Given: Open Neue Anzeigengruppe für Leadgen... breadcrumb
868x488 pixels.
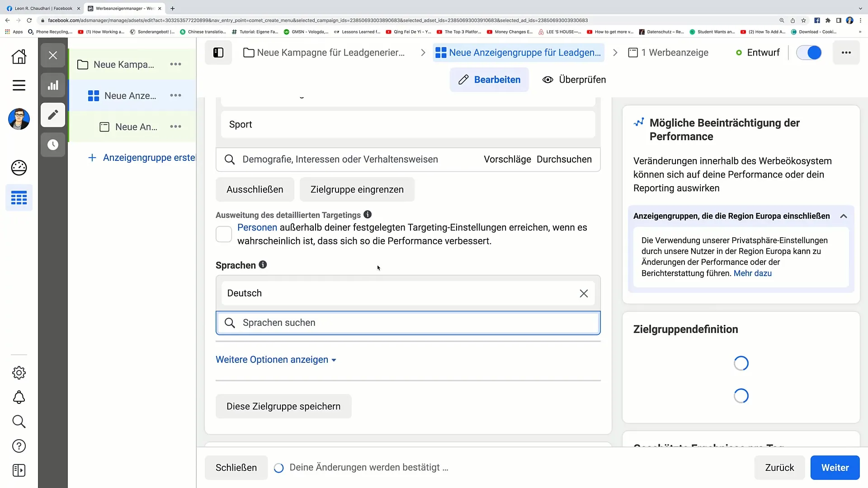Looking at the screenshot, I should [518, 52].
